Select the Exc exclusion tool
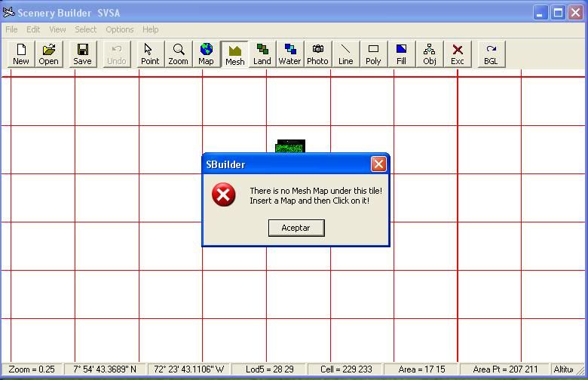The image size is (588, 380). pos(458,54)
